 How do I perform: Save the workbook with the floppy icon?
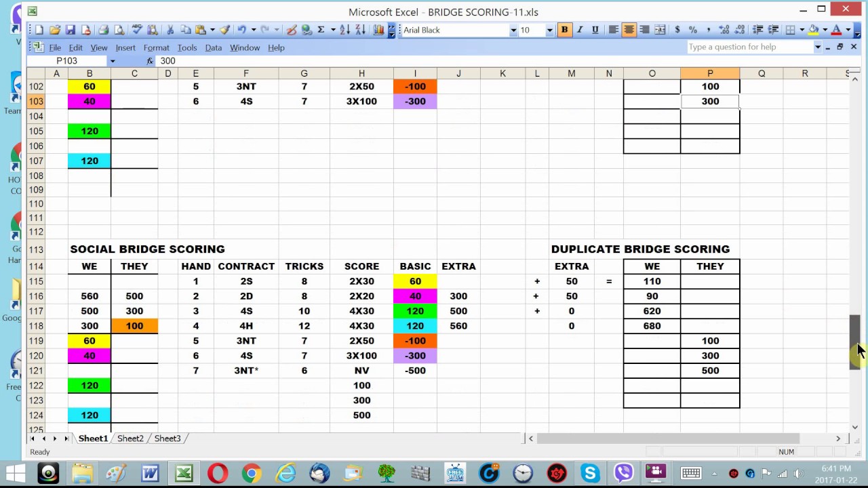70,30
